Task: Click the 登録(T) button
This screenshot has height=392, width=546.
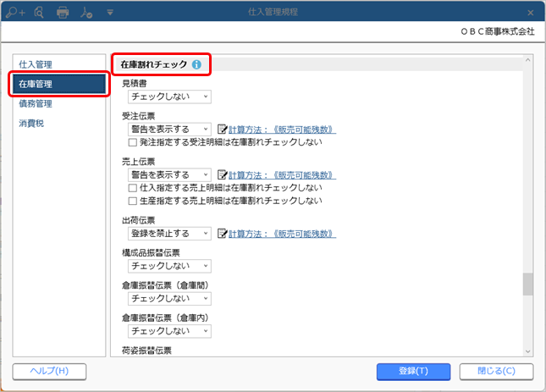Action: click(x=413, y=371)
